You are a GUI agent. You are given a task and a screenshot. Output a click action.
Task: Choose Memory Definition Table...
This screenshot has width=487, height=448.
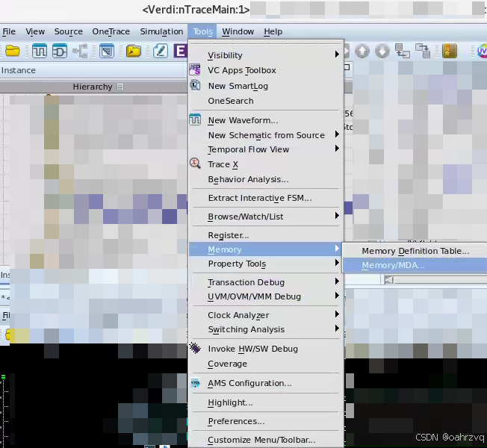[x=415, y=251]
